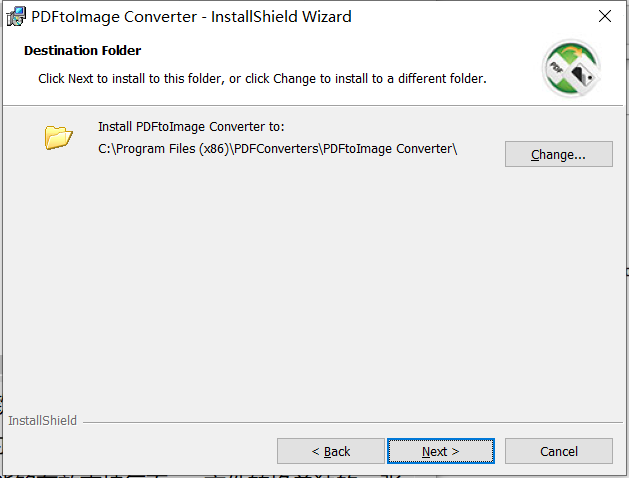Continue the installation with Next >

pos(440,451)
